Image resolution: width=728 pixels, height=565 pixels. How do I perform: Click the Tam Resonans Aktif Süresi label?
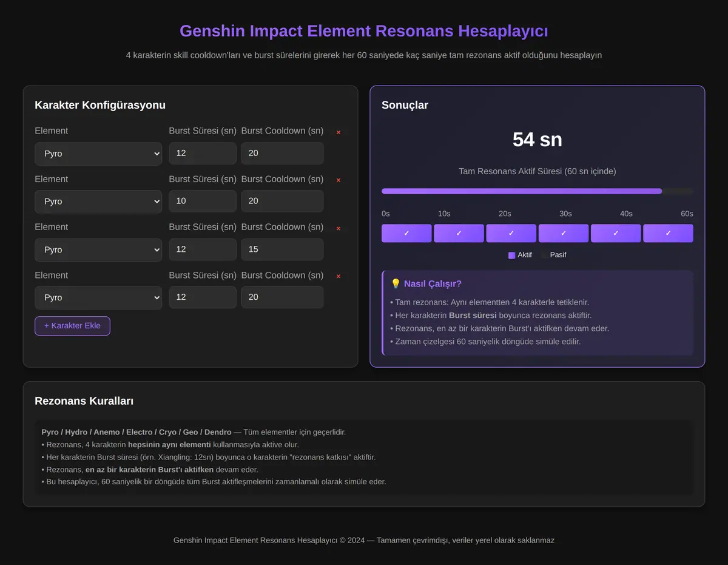[x=538, y=171]
